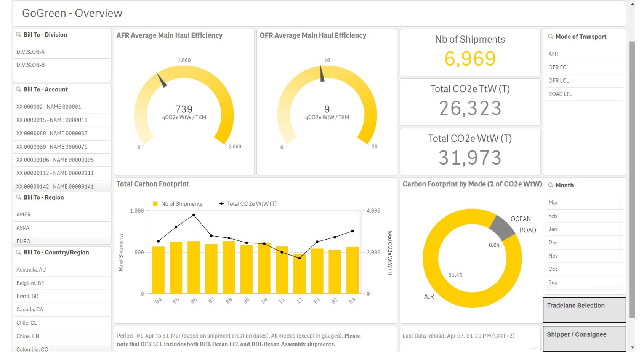Click the gray OCEAN donut segment

501,227
